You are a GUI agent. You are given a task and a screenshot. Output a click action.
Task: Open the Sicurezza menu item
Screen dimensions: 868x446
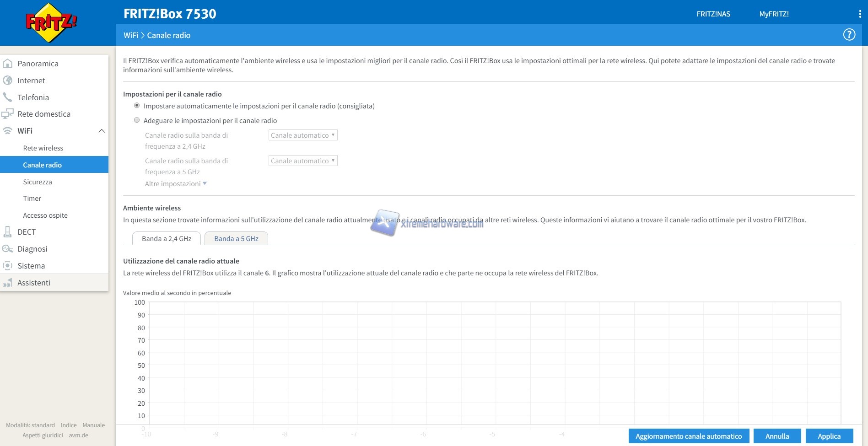pyautogui.click(x=38, y=182)
